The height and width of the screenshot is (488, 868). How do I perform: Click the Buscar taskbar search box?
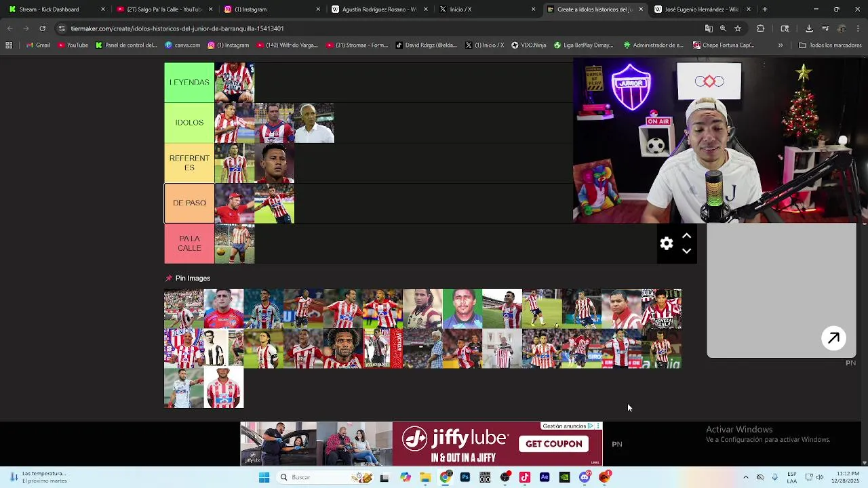click(x=325, y=477)
